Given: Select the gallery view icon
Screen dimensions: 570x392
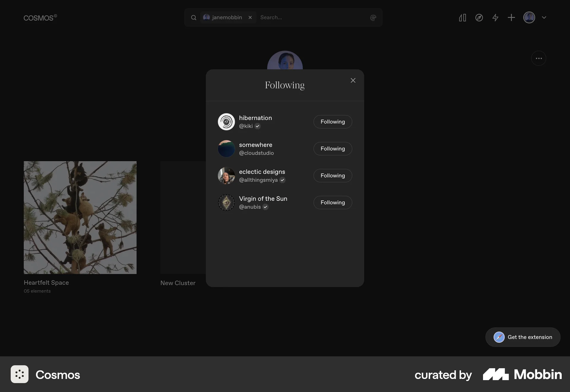Looking at the screenshot, I should coord(462,18).
